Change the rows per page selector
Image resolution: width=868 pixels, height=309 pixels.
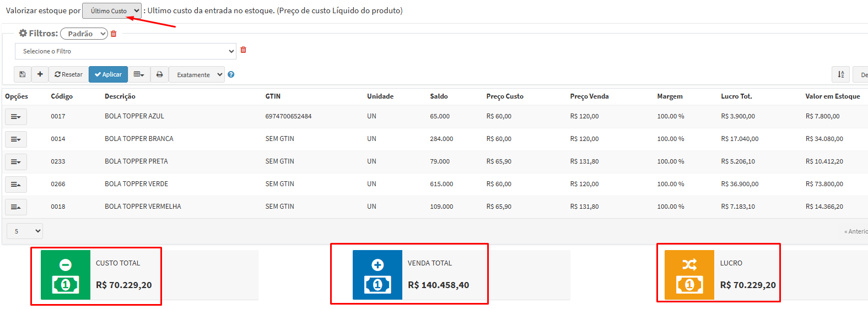click(x=25, y=231)
